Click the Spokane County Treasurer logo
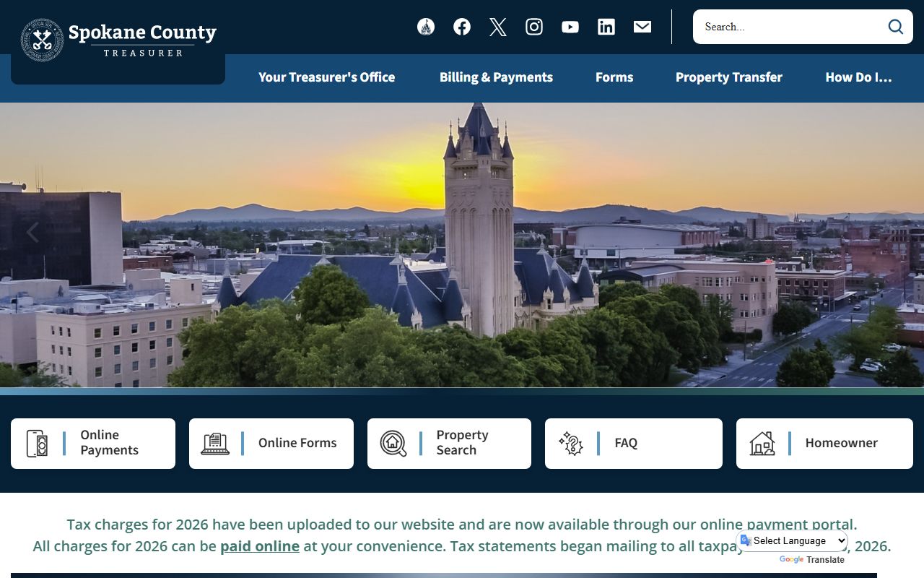This screenshot has width=924, height=578. tap(118, 40)
